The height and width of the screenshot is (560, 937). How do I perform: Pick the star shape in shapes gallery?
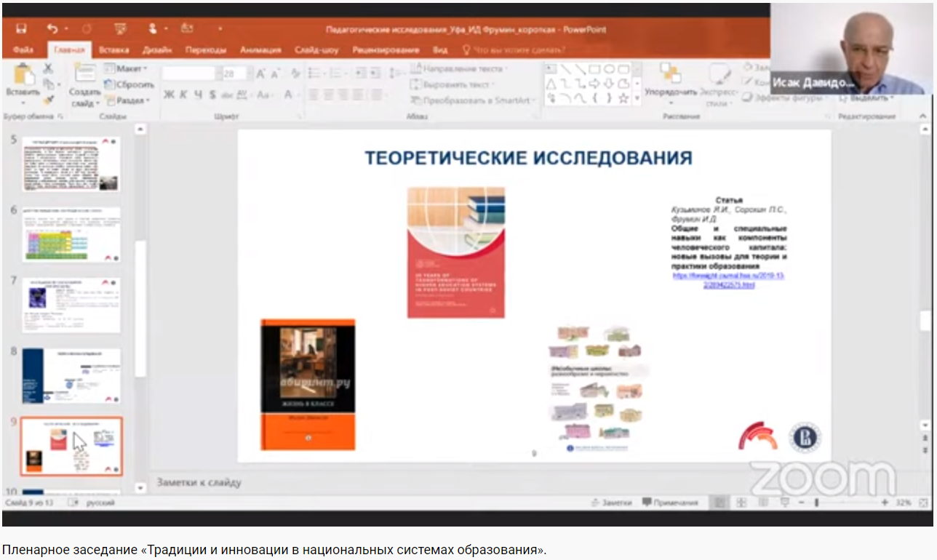623,99
